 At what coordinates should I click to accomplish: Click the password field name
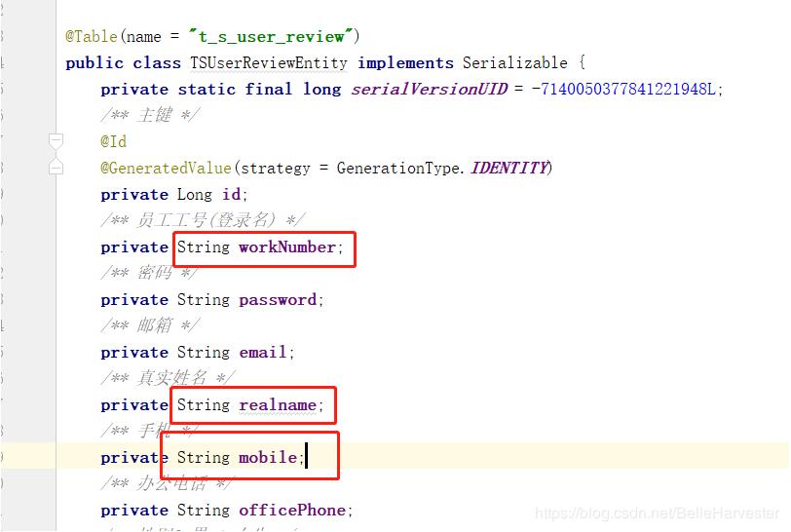point(278,300)
